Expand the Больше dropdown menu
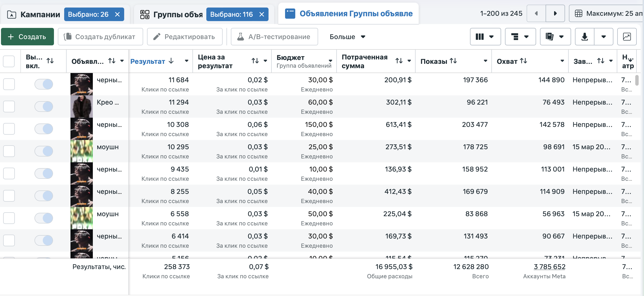 (347, 37)
